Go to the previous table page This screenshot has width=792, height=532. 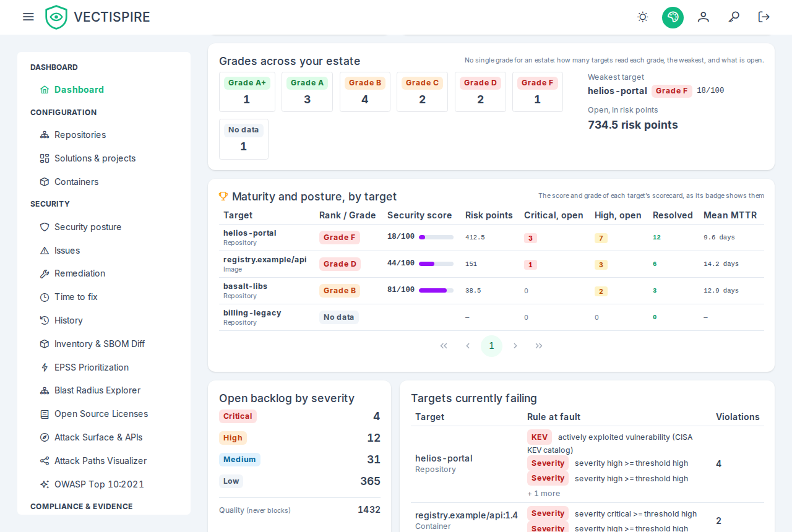468,346
